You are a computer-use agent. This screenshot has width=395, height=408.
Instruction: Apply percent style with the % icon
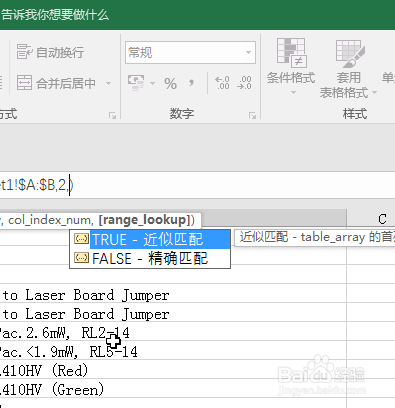[170, 83]
